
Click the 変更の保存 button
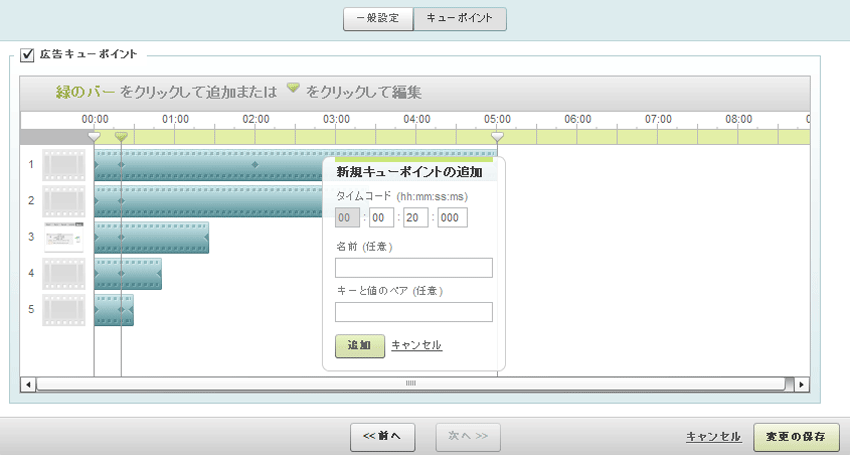796,437
